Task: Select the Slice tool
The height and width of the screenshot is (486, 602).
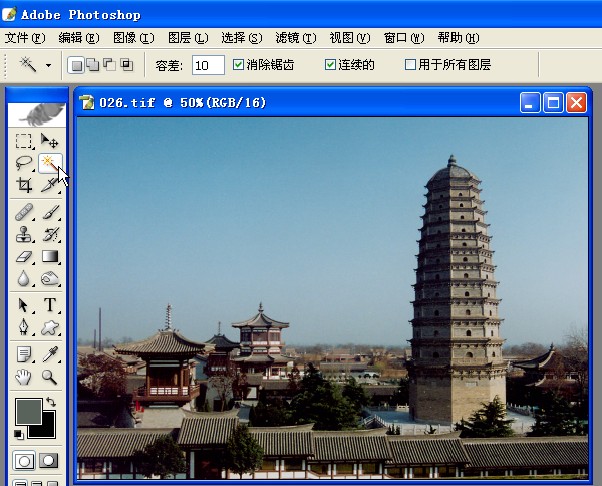Action: tap(50, 185)
